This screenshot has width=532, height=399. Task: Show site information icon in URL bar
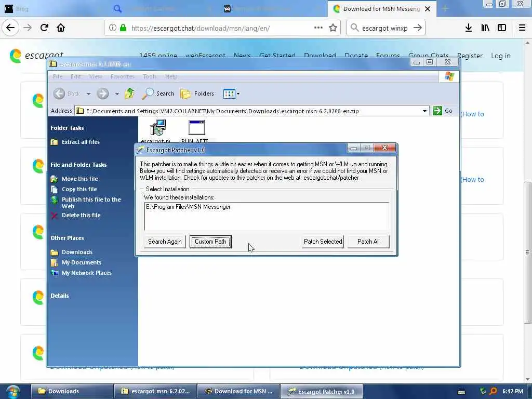tap(113, 28)
